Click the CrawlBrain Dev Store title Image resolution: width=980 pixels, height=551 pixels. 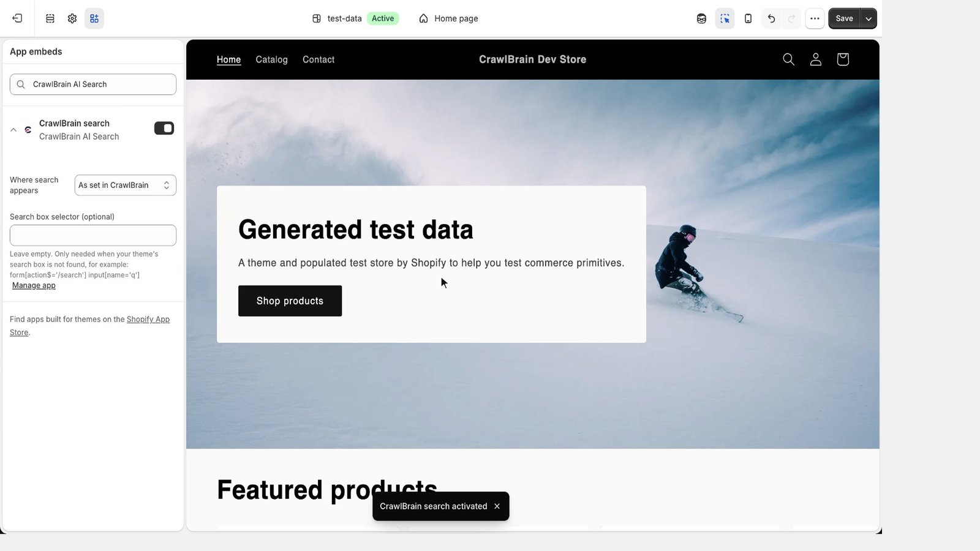532,59
